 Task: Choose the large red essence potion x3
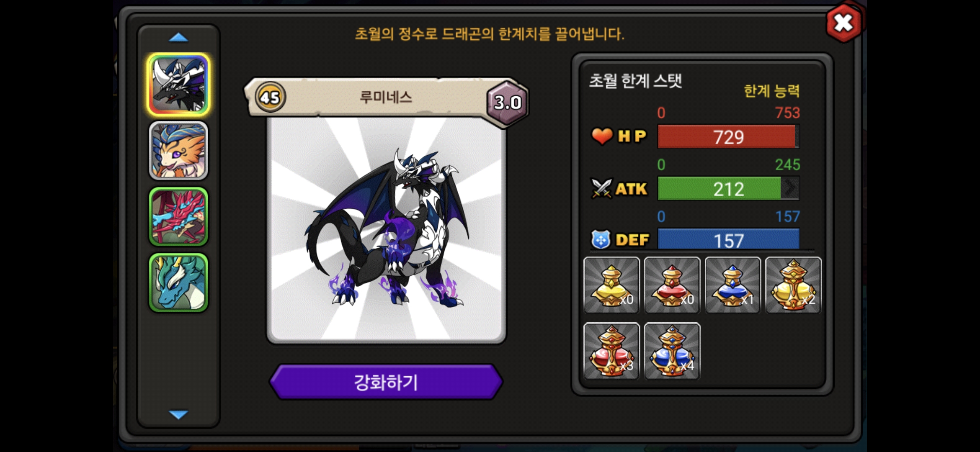[611, 351]
